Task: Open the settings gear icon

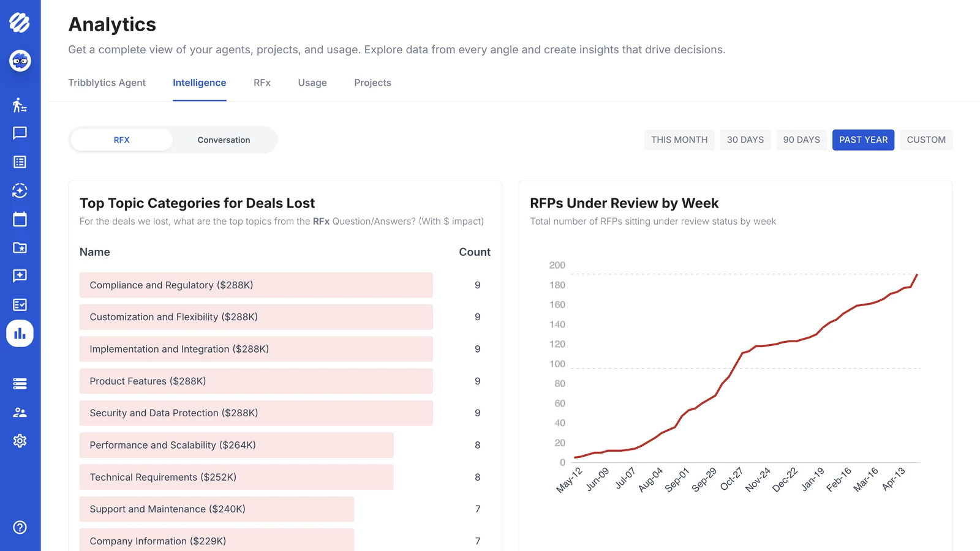Action: (20, 441)
